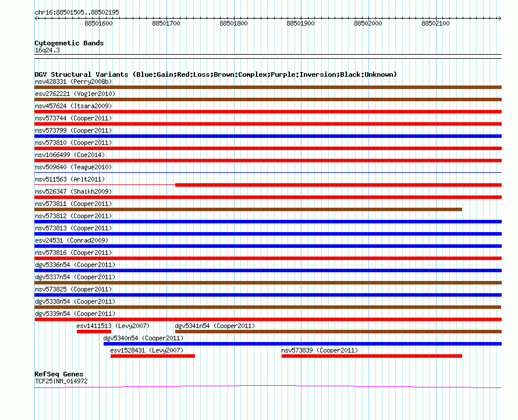Click the magenta TCF25 gene line

(268, 386)
